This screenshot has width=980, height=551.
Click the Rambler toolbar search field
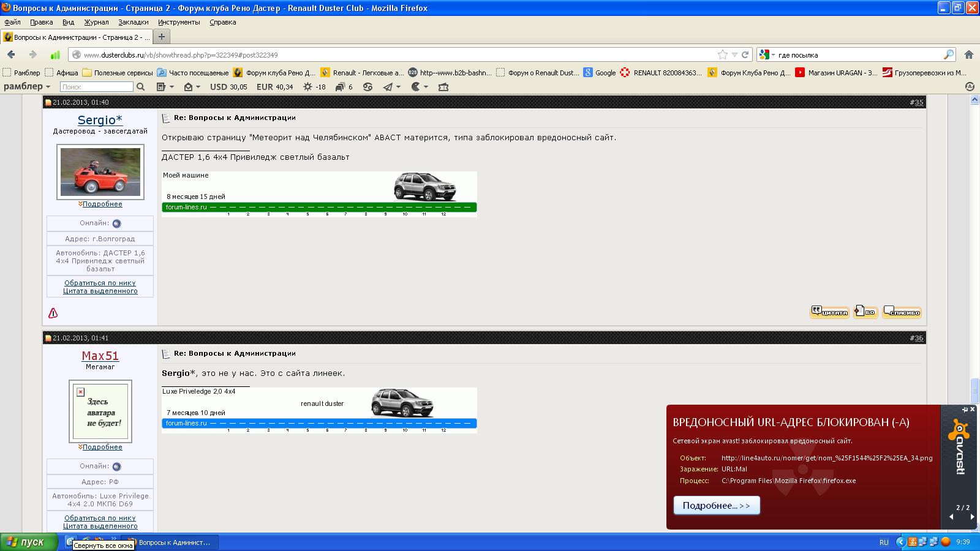[x=96, y=87]
